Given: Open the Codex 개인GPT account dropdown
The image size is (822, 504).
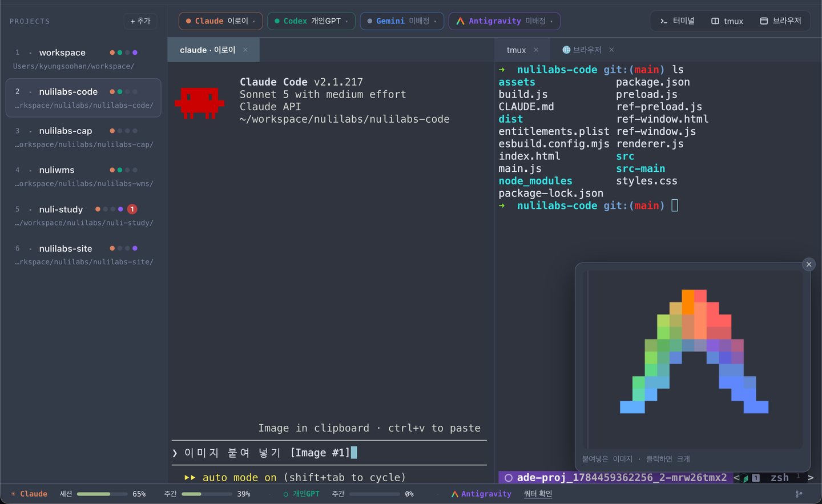Looking at the screenshot, I should (x=311, y=21).
